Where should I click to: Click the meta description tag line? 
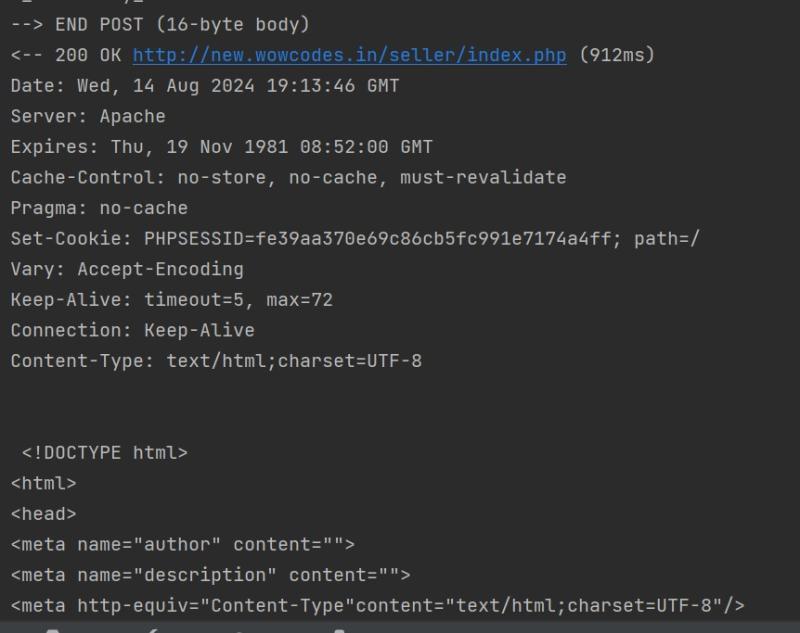click(x=211, y=575)
